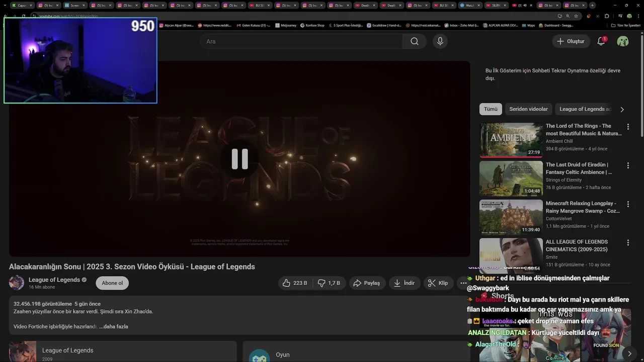Image resolution: width=644 pixels, height=362 pixels.
Task: Click the browser back arrow
Action: point(6,16)
